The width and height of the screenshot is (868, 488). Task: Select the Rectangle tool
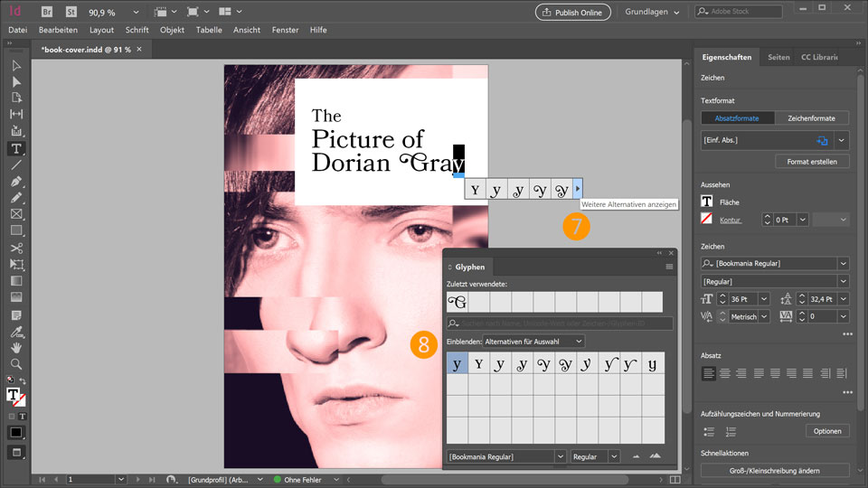click(x=16, y=230)
